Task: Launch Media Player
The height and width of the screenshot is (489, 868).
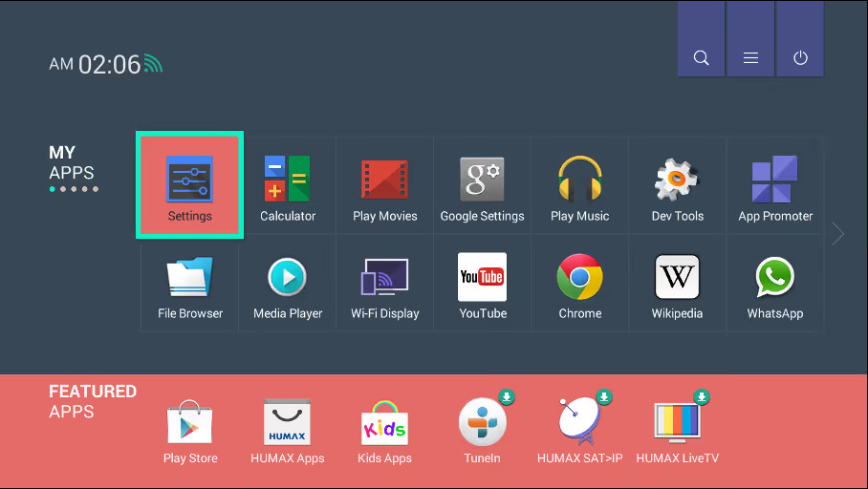Action: (x=288, y=284)
